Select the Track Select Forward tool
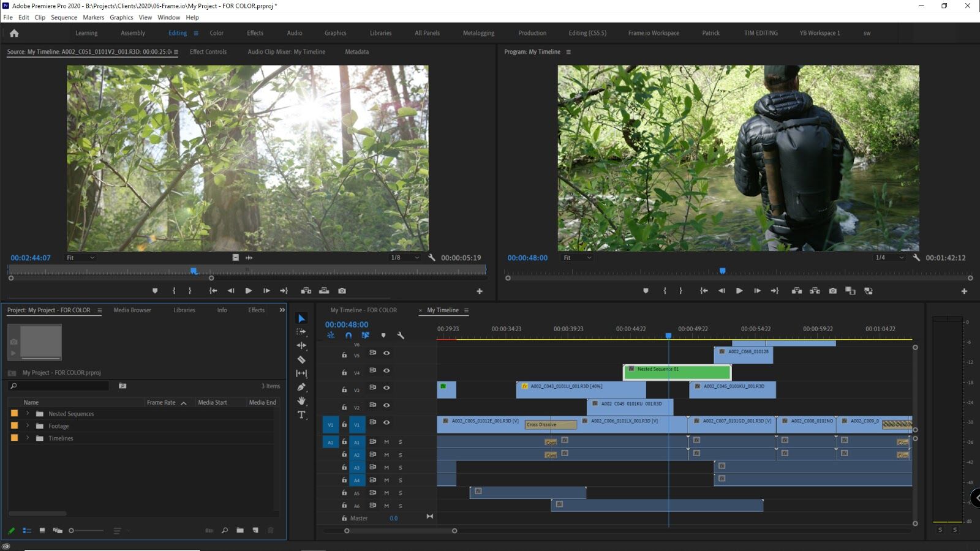This screenshot has height=551, width=980. tap(301, 332)
